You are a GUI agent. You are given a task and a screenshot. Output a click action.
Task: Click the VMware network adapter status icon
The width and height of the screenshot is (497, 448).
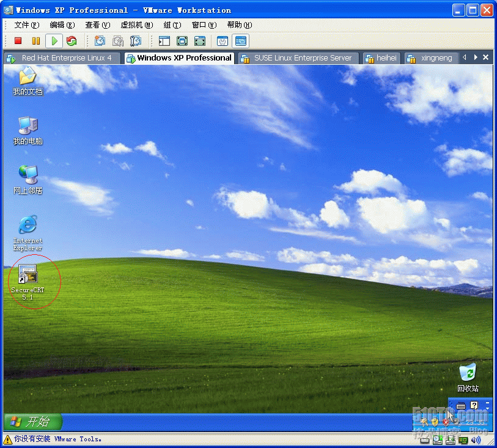(x=463, y=440)
